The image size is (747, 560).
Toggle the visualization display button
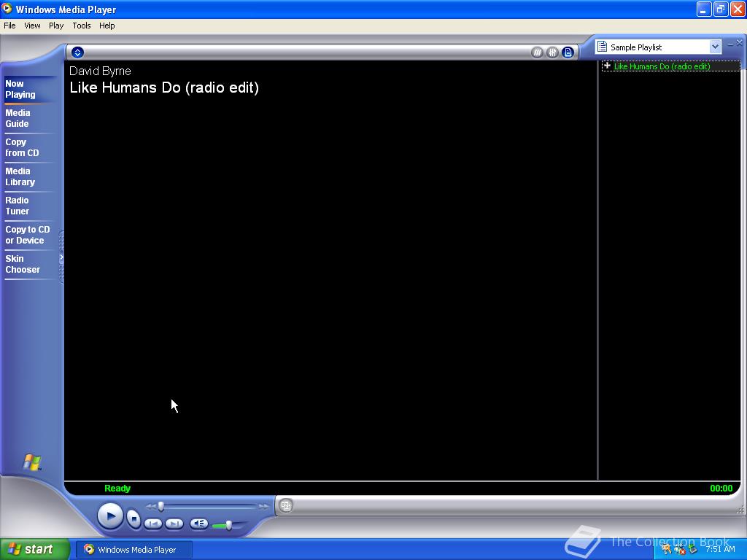tap(537, 52)
